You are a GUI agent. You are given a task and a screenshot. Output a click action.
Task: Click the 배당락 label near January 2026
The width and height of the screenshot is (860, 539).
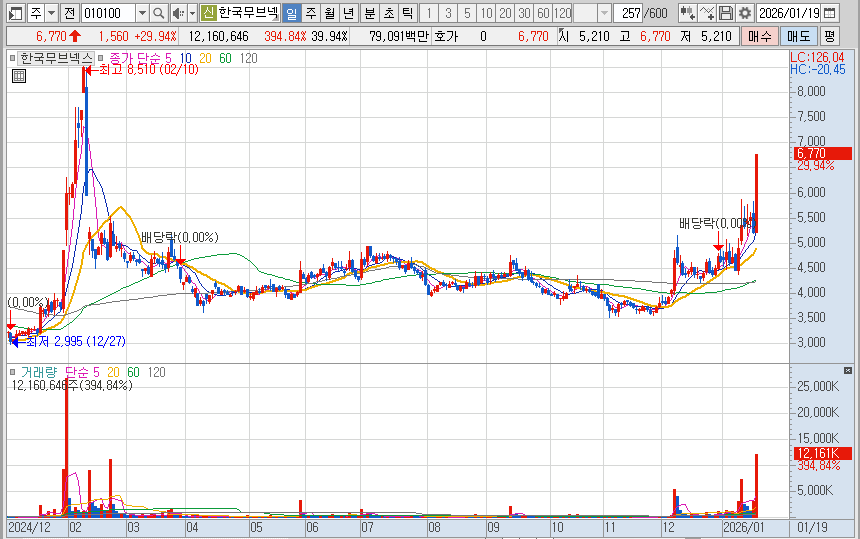pos(715,223)
